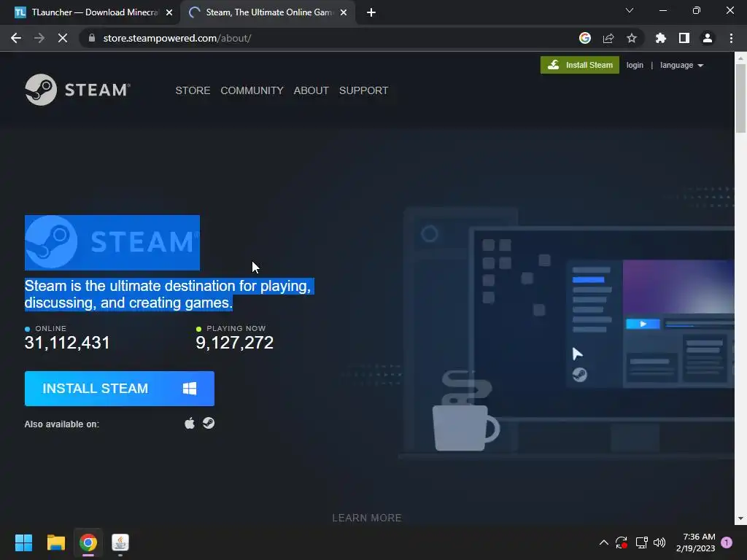This screenshot has height=560, width=747.
Task: Open File Explorer from the taskbar
Action: coord(55,542)
